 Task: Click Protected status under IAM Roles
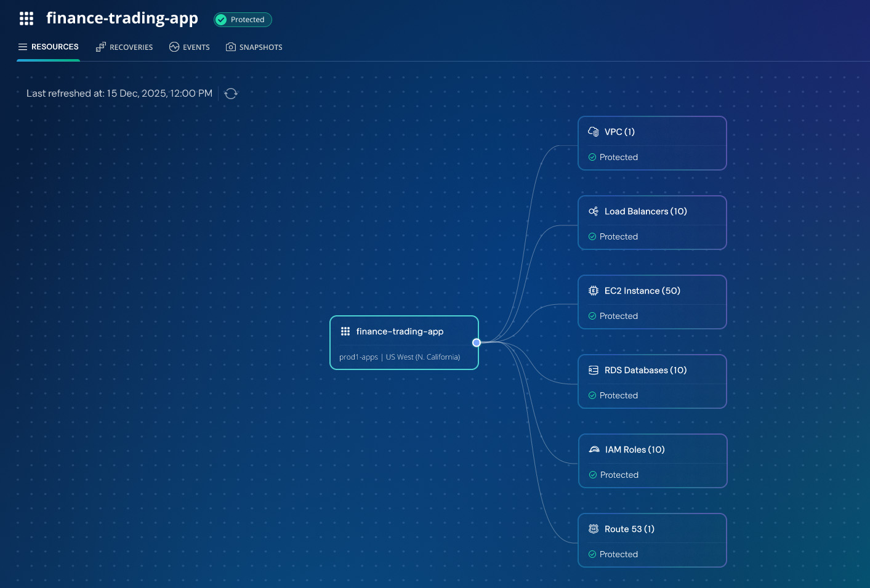click(x=619, y=475)
